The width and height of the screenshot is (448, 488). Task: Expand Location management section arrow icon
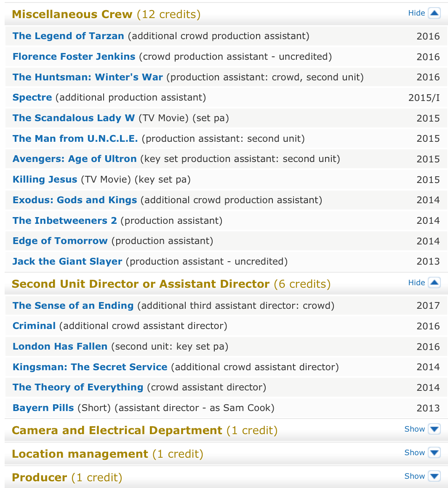pyautogui.click(x=434, y=453)
